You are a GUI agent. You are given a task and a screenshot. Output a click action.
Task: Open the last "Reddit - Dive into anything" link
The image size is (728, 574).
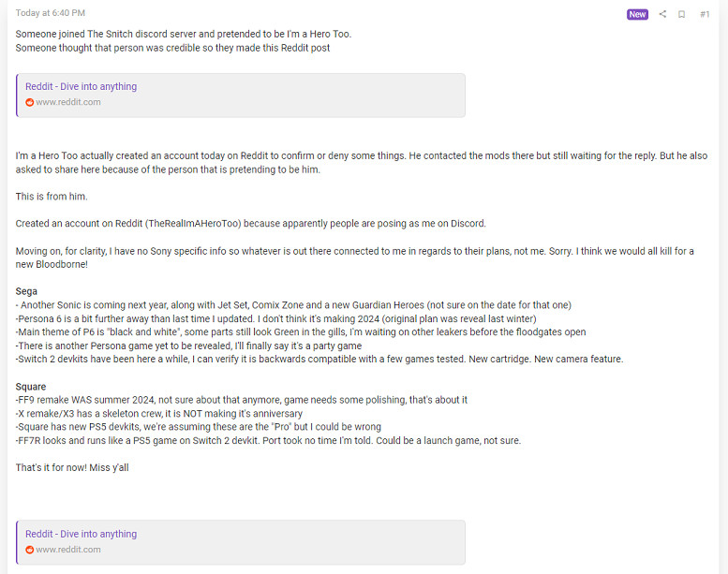(81, 534)
